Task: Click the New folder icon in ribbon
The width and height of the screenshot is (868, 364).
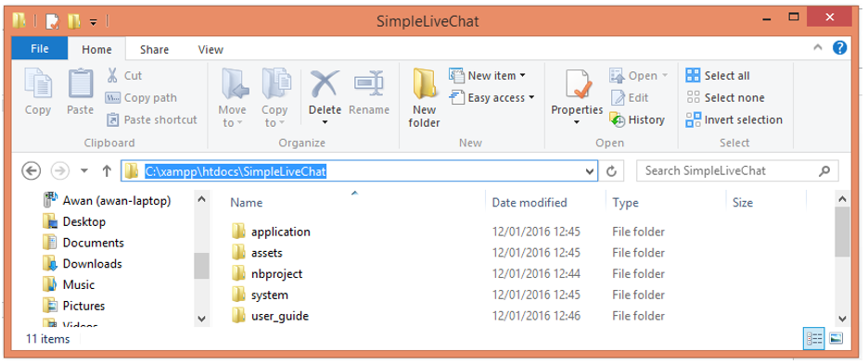Action: click(424, 84)
